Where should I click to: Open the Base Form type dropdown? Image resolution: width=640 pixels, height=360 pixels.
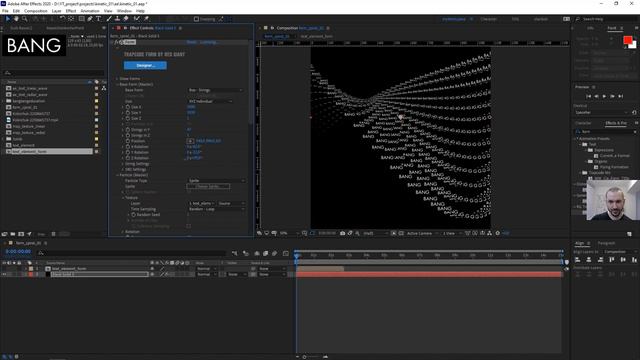point(215,90)
